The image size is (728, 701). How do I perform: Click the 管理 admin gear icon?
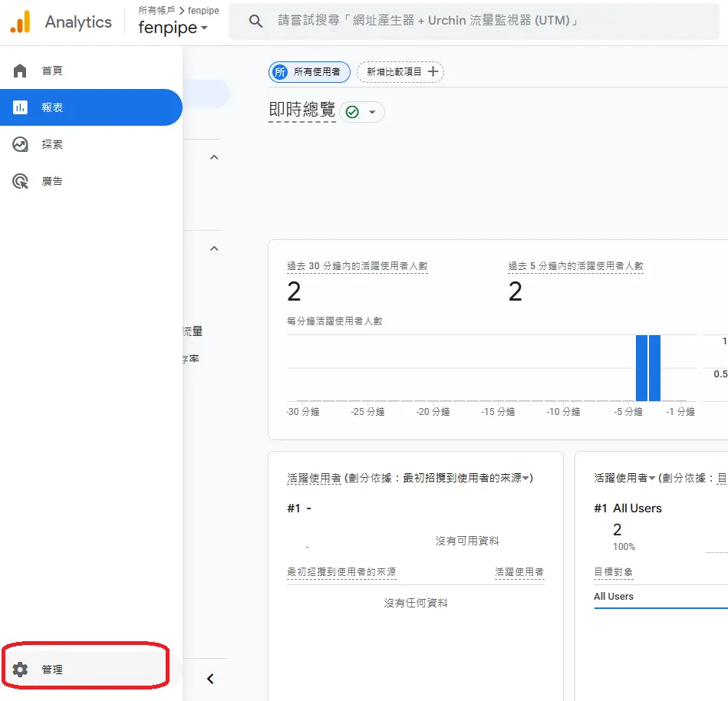click(x=18, y=668)
